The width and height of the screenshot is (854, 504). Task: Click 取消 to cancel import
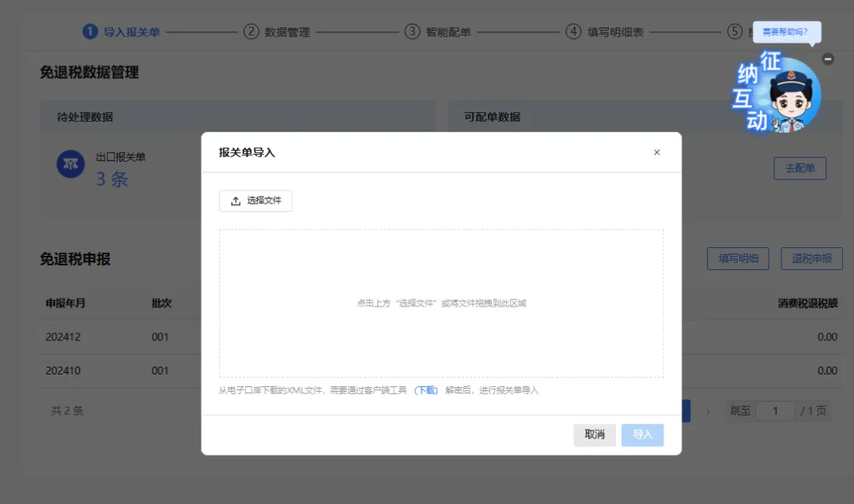[x=594, y=434]
